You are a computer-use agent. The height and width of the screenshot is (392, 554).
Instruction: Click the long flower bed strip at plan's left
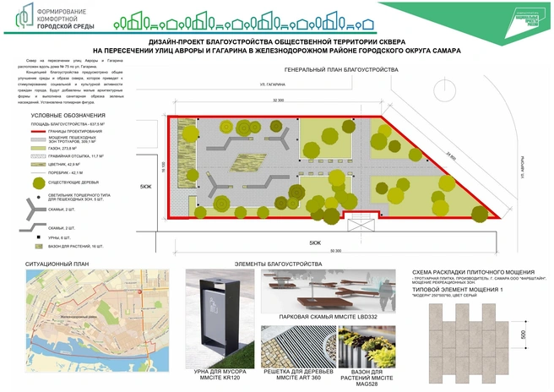pyautogui.click(x=186, y=153)
